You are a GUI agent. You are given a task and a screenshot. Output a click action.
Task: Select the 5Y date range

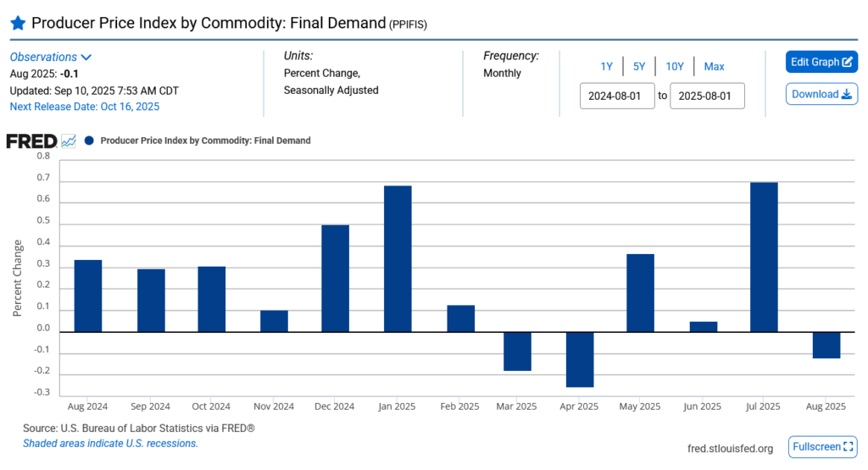[639, 67]
